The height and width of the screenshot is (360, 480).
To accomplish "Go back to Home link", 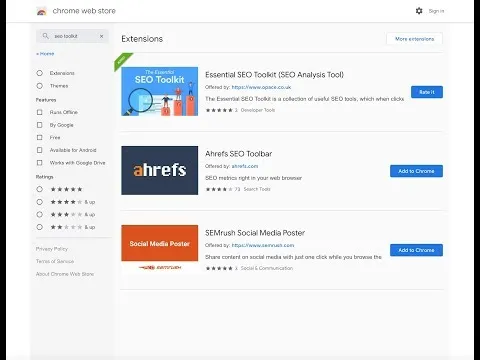I will coord(45,54).
